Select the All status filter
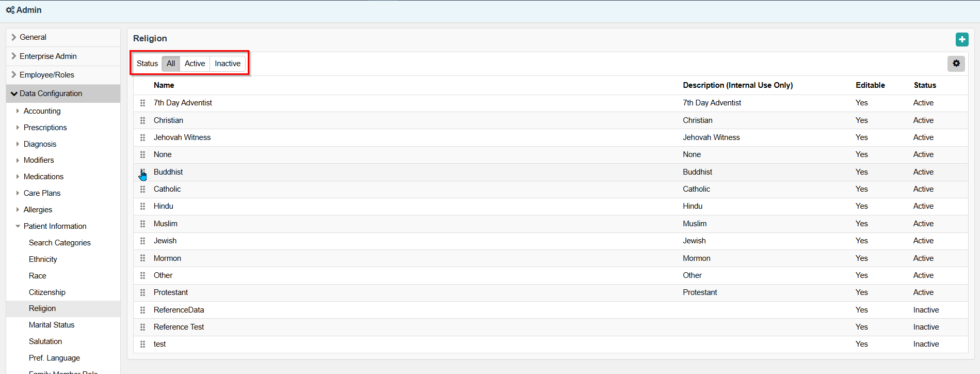Screen dimensions: 980x374 pos(171,64)
